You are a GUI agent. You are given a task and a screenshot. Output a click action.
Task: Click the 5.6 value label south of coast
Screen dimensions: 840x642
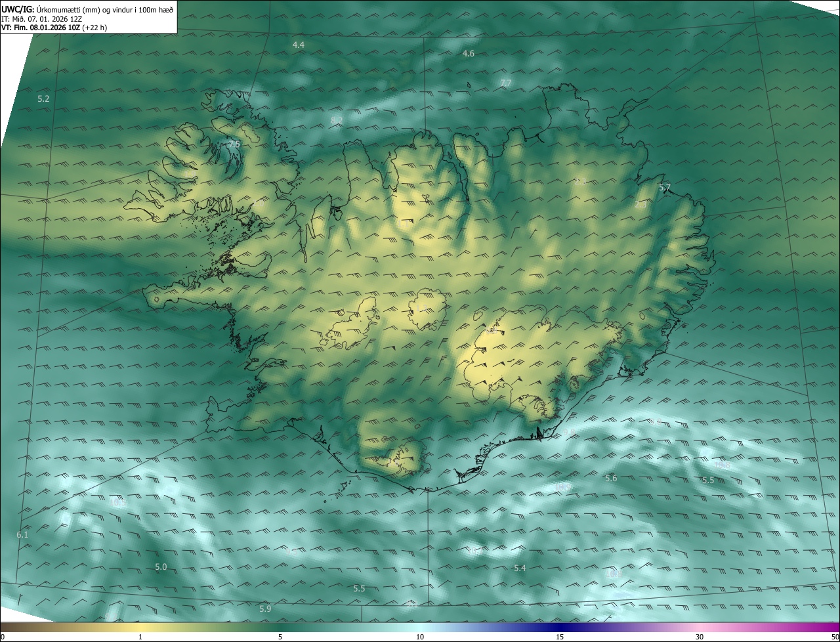coord(611,478)
